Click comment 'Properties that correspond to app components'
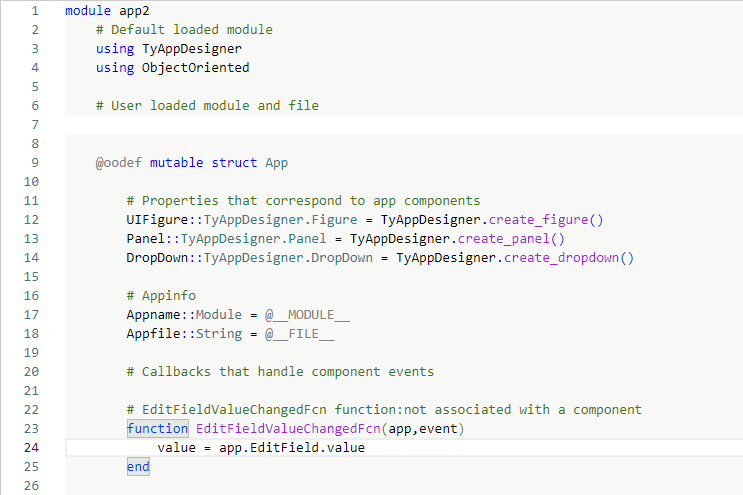Image resolution: width=743 pixels, height=495 pixels. pyautogui.click(x=303, y=201)
